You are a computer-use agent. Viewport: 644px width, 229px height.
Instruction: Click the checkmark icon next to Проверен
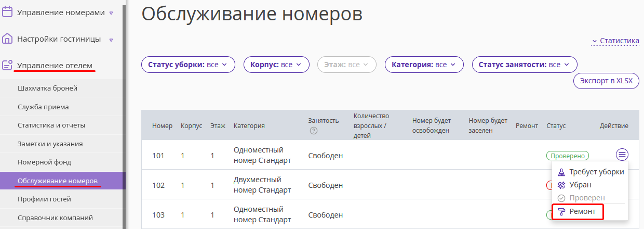tap(561, 198)
